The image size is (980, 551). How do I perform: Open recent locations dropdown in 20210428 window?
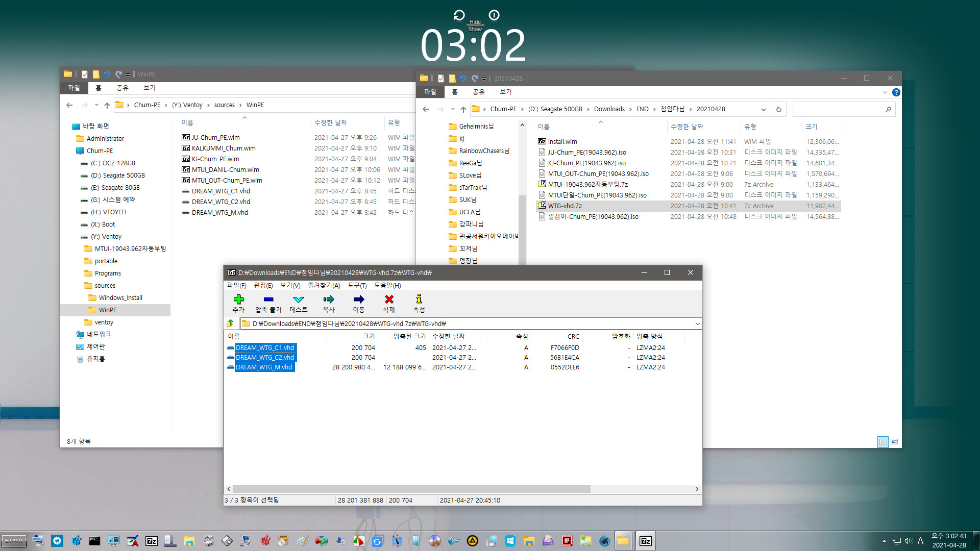453,109
